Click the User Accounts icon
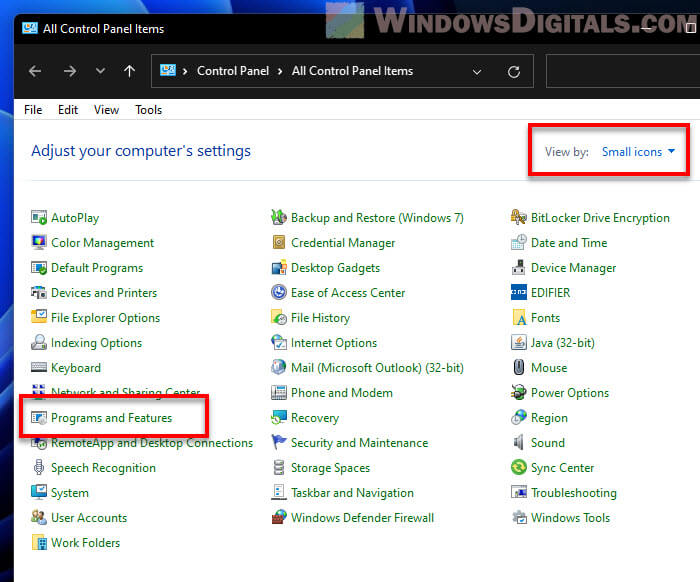 pyautogui.click(x=39, y=518)
